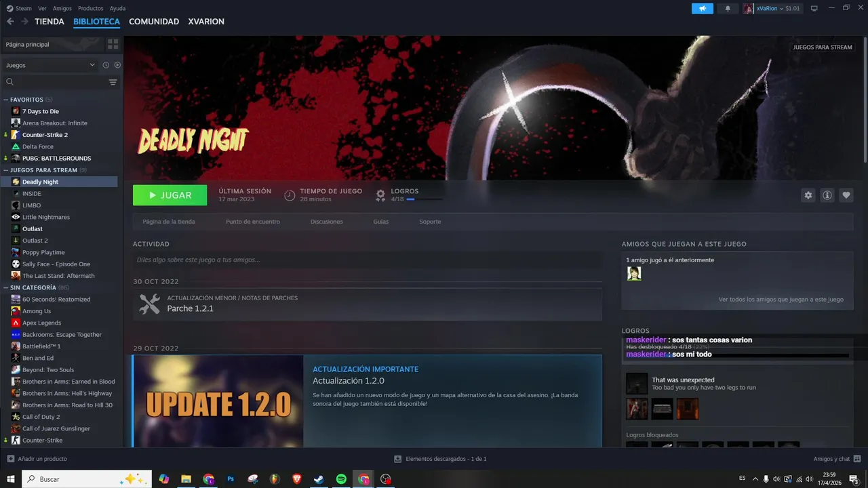The width and height of the screenshot is (868, 488).
Task: Open the xVaRion account dropdown
Action: [772, 8]
